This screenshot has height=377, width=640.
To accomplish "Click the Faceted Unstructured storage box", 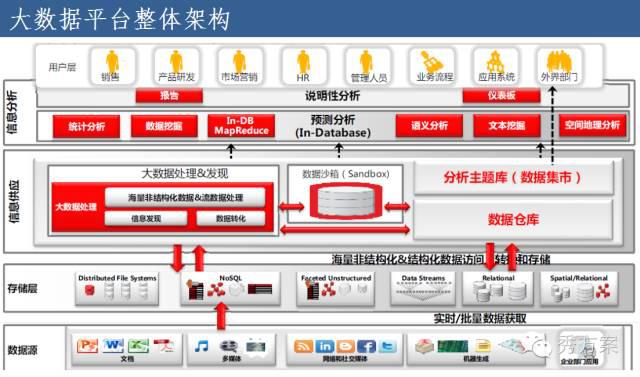I will pyautogui.click(x=336, y=289).
